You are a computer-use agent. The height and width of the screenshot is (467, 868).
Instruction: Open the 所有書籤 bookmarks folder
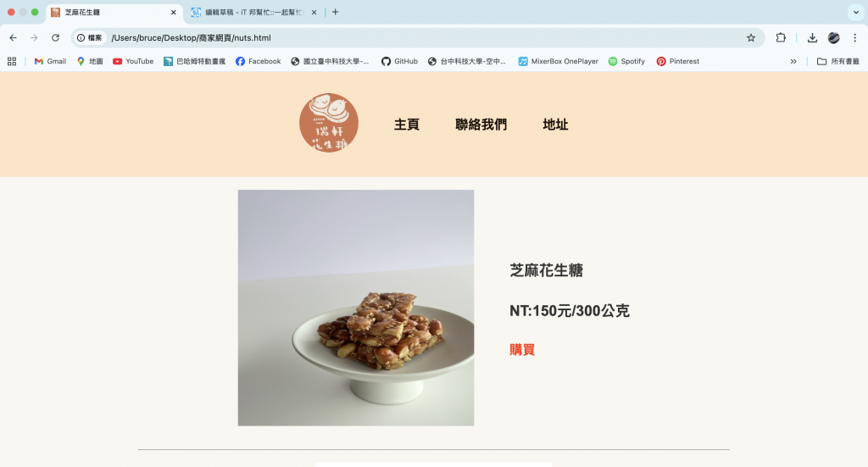click(838, 61)
